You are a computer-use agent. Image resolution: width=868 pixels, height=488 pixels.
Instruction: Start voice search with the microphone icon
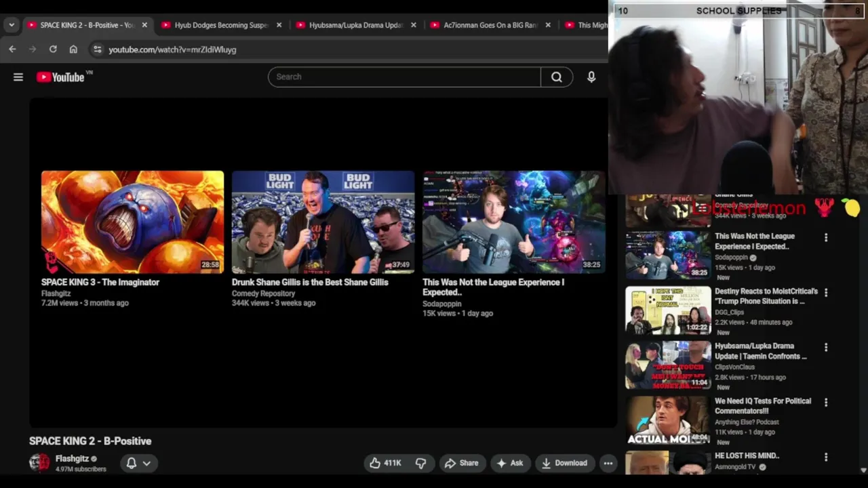(x=591, y=77)
